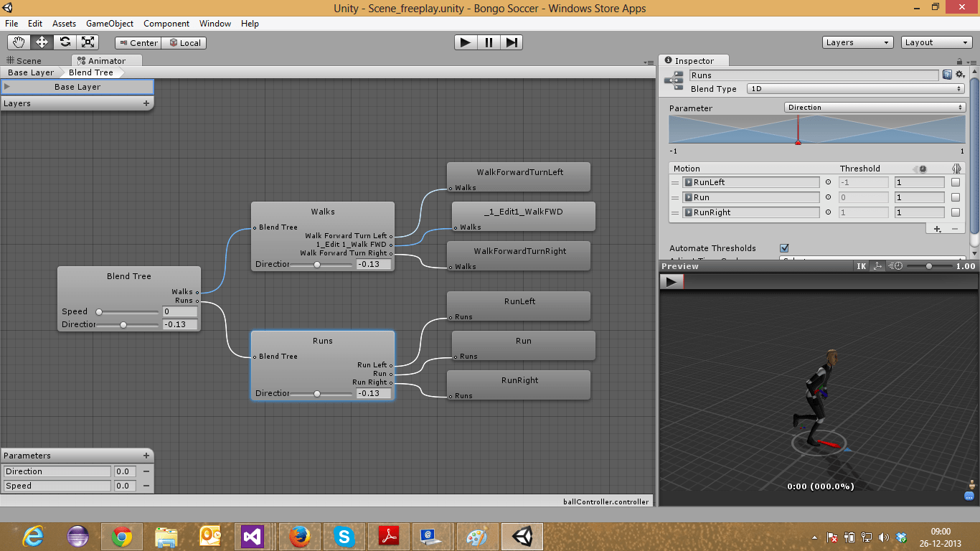Open the Direction parameter dropdown
Screen dimensions: 980x551
pos(875,108)
